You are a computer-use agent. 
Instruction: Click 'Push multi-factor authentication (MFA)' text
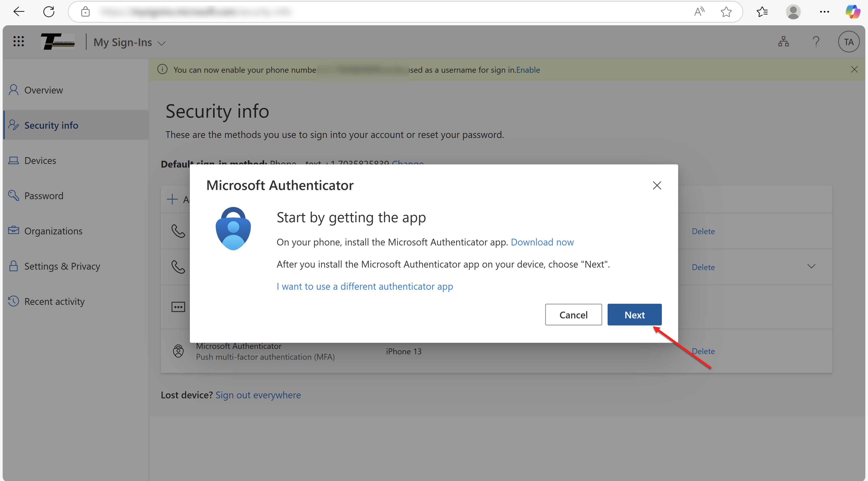click(x=266, y=357)
